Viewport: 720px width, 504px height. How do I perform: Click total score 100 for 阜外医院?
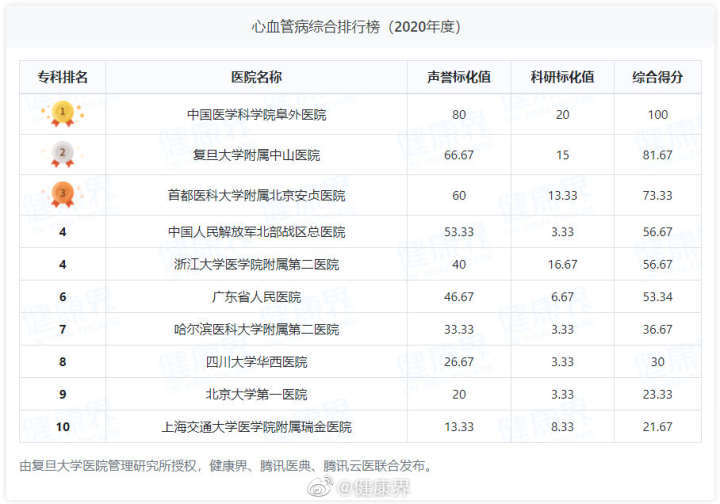(658, 114)
